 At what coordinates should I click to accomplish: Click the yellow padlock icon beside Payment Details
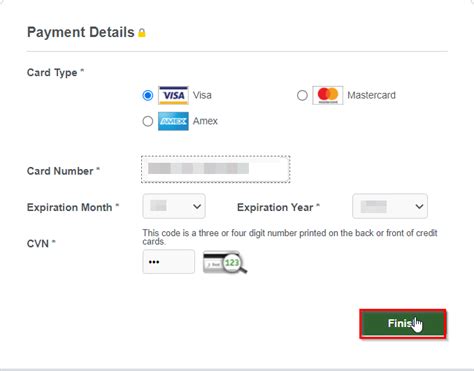[142, 33]
